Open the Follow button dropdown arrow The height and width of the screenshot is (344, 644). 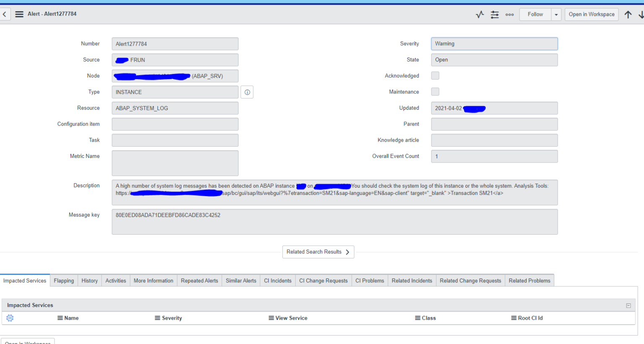(556, 14)
